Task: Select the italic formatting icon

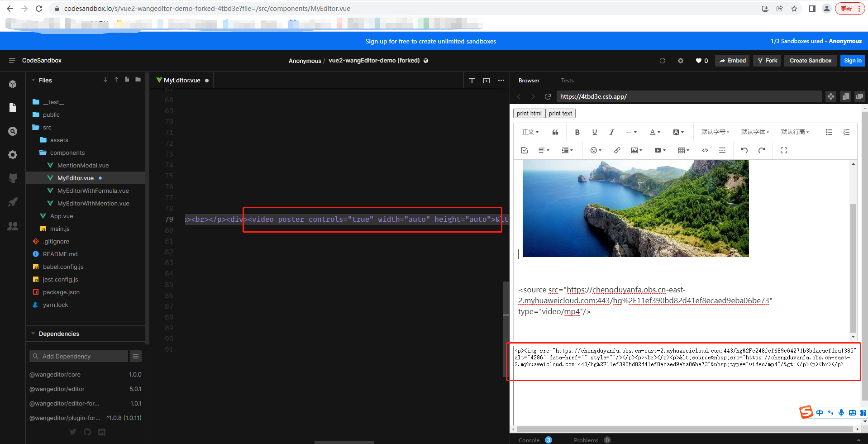Action: click(611, 132)
